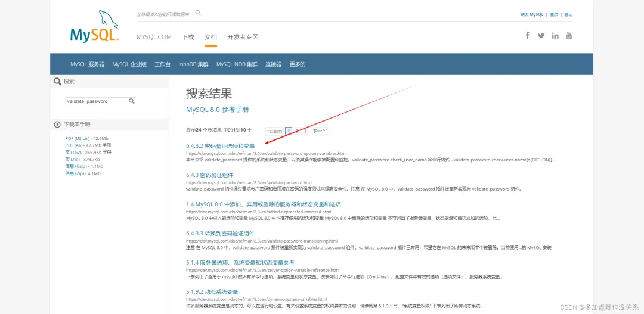Open 更多的 in blue bar

298,64
